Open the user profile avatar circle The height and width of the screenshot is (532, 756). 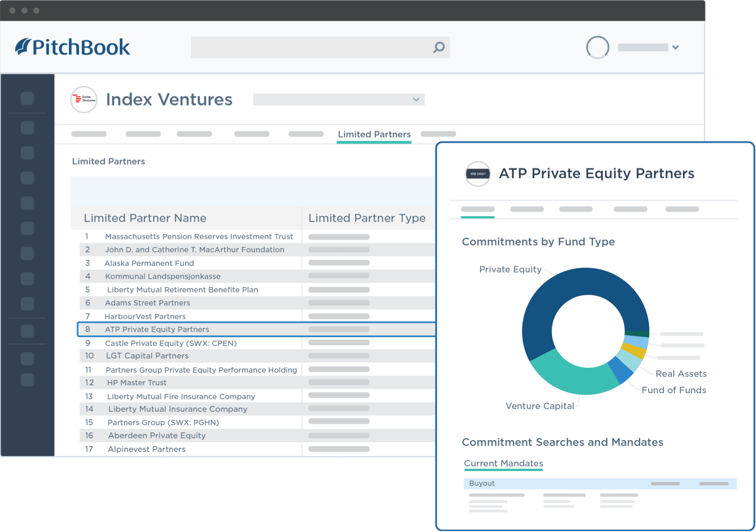tap(598, 47)
